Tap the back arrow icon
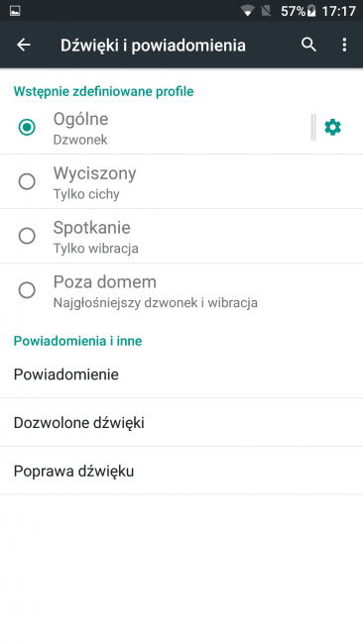 click(24, 45)
